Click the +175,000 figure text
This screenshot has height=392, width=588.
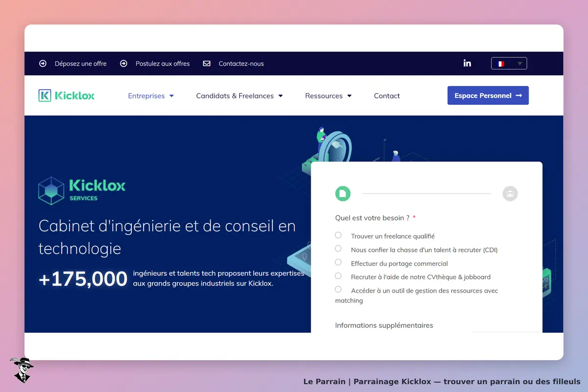coord(83,279)
